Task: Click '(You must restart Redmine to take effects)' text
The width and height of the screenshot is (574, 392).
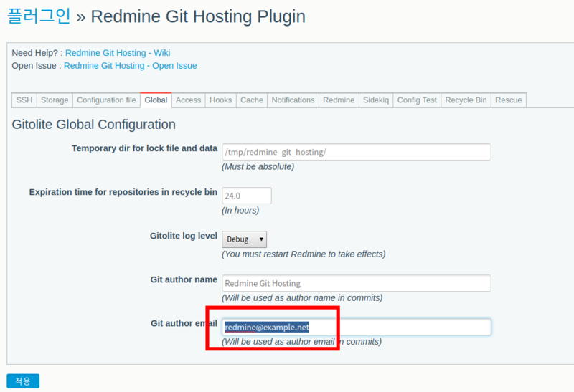Action: pyautogui.click(x=304, y=254)
